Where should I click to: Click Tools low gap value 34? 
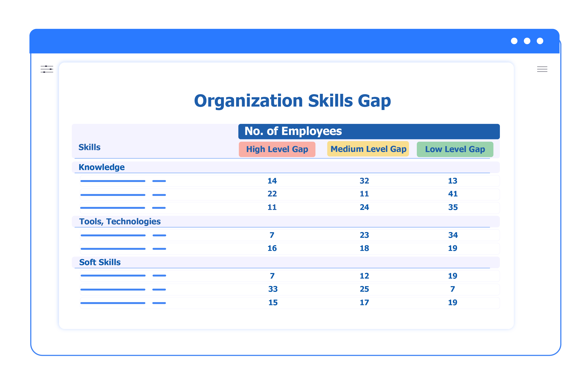pyautogui.click(x=453, y=235)
